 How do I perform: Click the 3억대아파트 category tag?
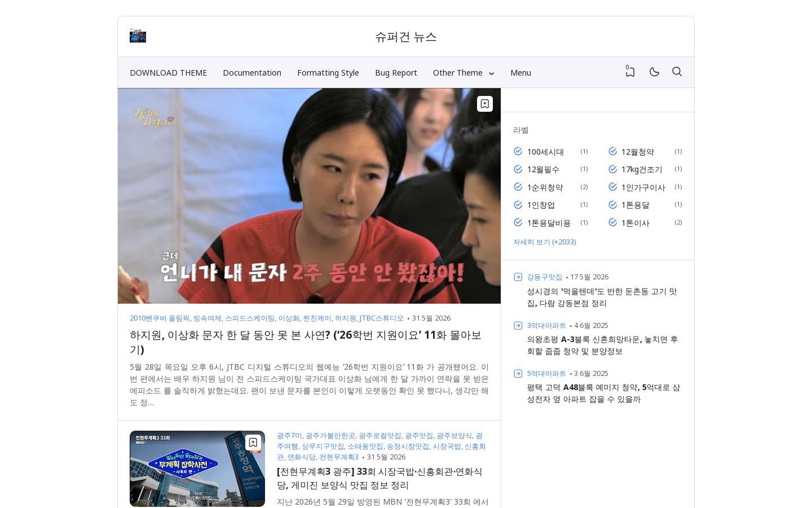pyautogui.click(x=546, y=326)
